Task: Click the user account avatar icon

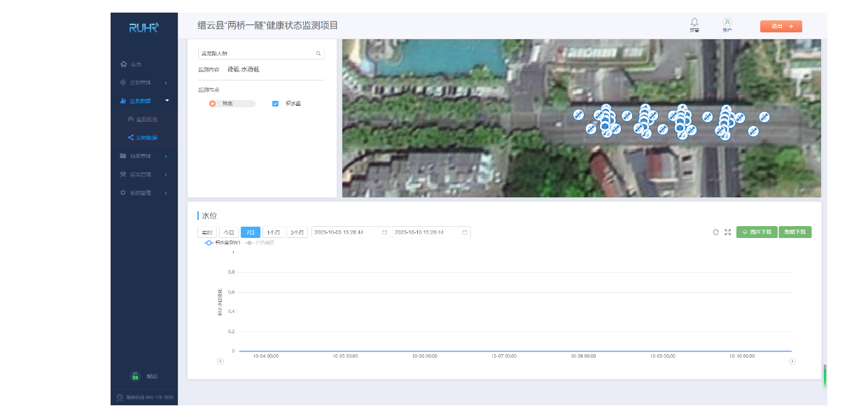Action: [727, 23]
